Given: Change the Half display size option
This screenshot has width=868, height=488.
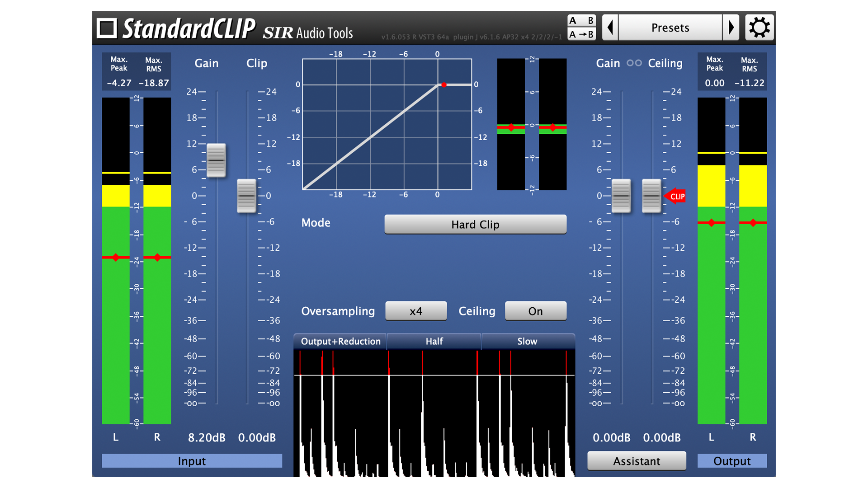Looking at the screenshot, I should pyautogui.click(x=434, y=342).
